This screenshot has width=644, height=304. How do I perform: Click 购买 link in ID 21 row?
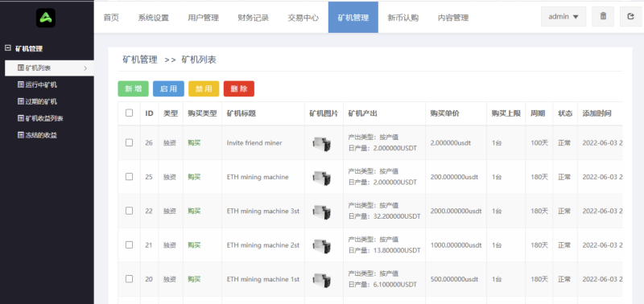pyautogui.click(x=194, y=245)
